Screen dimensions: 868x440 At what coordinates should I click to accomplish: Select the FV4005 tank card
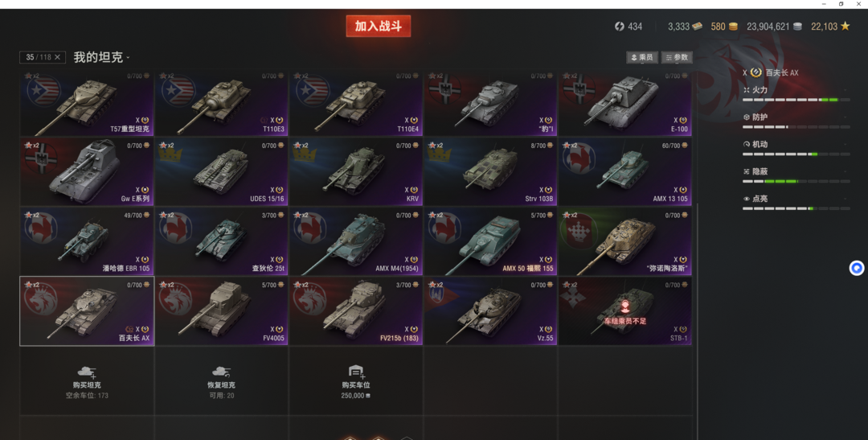click(x=222, y=310)
